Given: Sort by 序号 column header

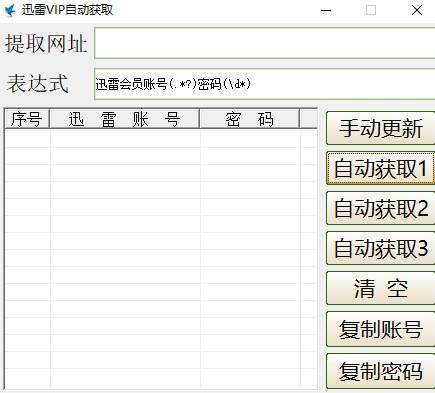Looking at the screenshot, I should (x=27, y=119).
